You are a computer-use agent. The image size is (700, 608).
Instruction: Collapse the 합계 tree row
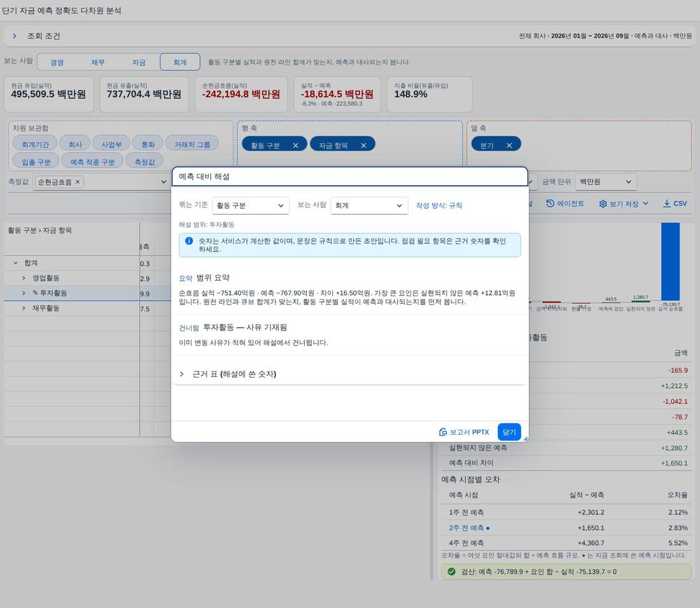tap(16, 263)
